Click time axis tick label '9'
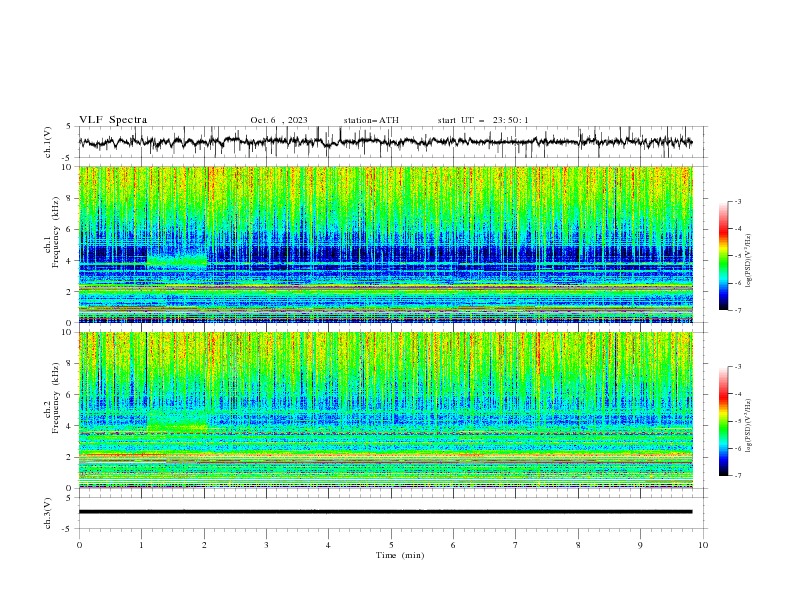 [640, 545]
